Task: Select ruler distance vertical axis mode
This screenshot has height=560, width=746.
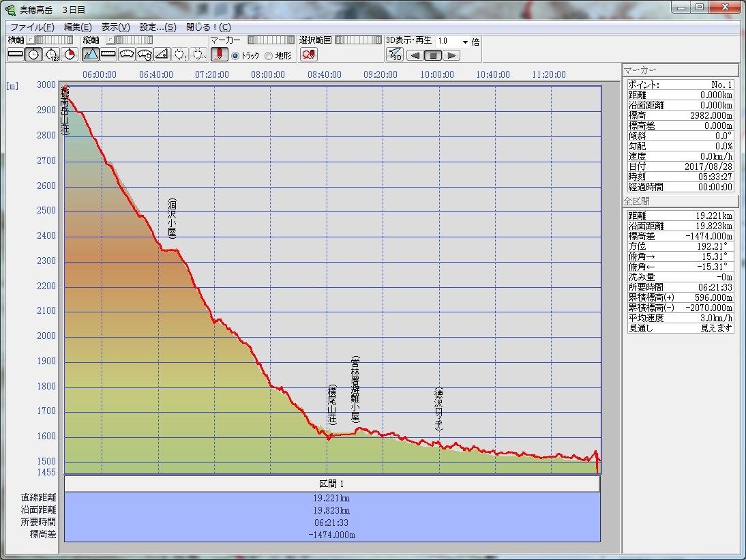Action: (x=108, y=55)
